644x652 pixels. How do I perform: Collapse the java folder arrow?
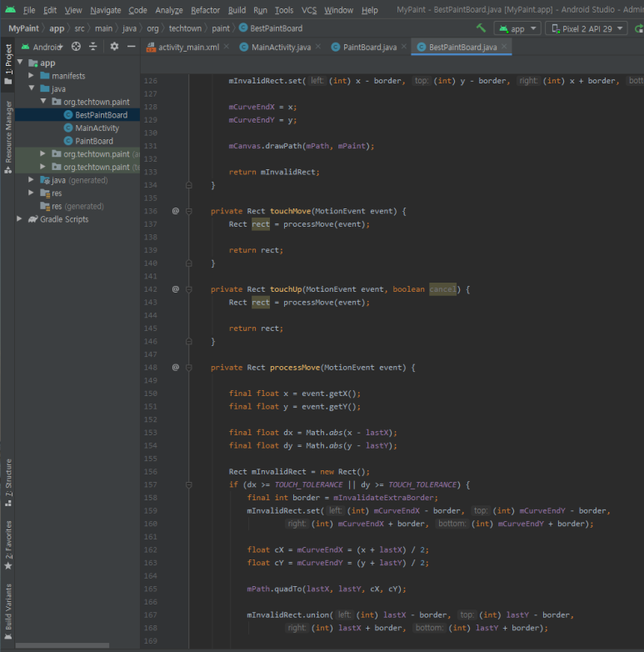32,88
